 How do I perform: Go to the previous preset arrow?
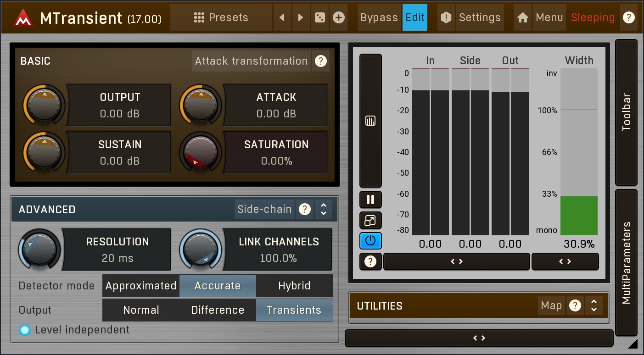tap(282, 17)
